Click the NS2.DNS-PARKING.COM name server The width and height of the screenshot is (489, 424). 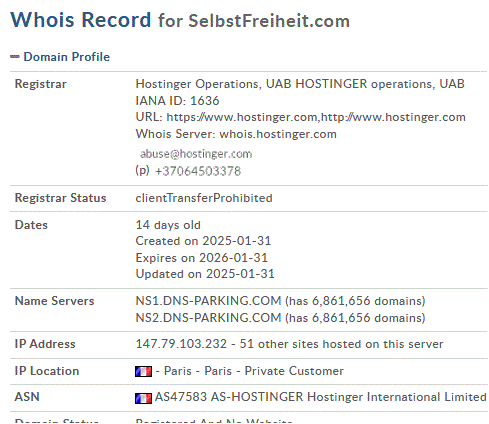click(208, 318)
